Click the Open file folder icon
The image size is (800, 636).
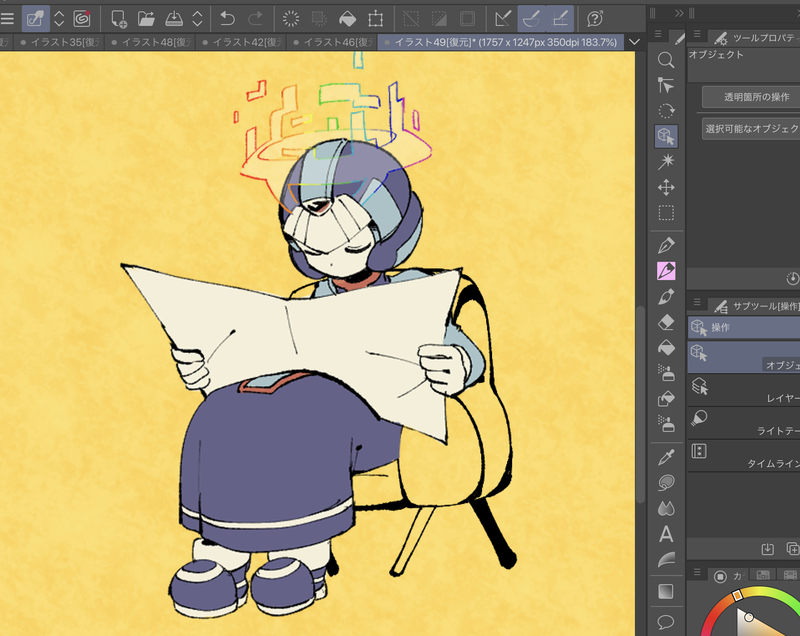[x=146, y=19]
